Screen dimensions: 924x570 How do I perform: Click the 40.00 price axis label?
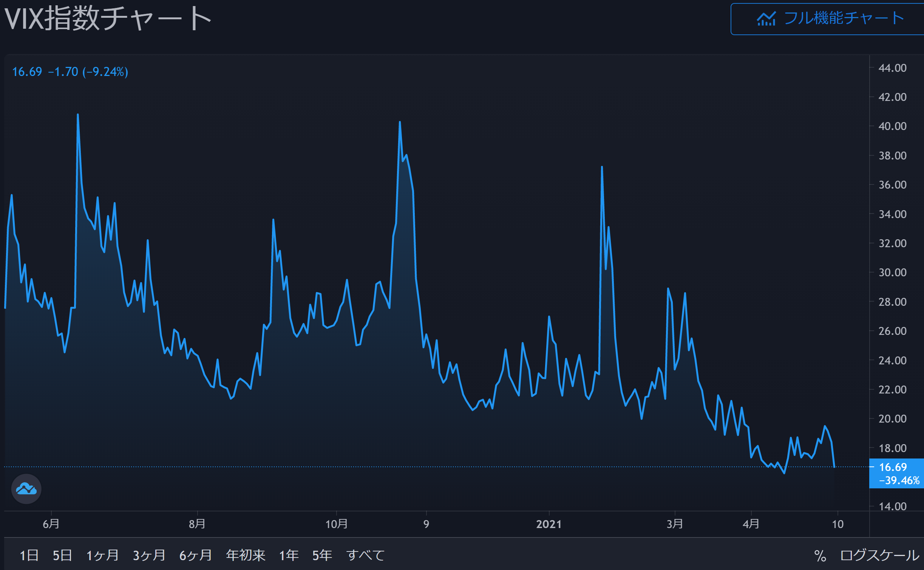(892, 126)
